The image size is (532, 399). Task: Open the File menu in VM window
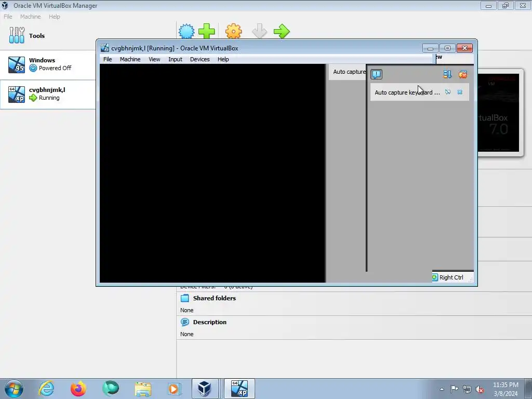click(x=108, y=59)
